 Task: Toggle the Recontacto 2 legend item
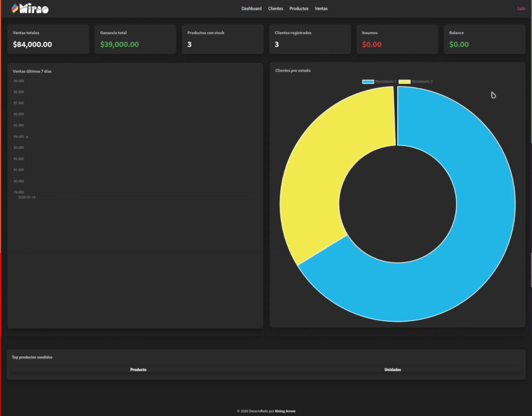coord(422,82)
